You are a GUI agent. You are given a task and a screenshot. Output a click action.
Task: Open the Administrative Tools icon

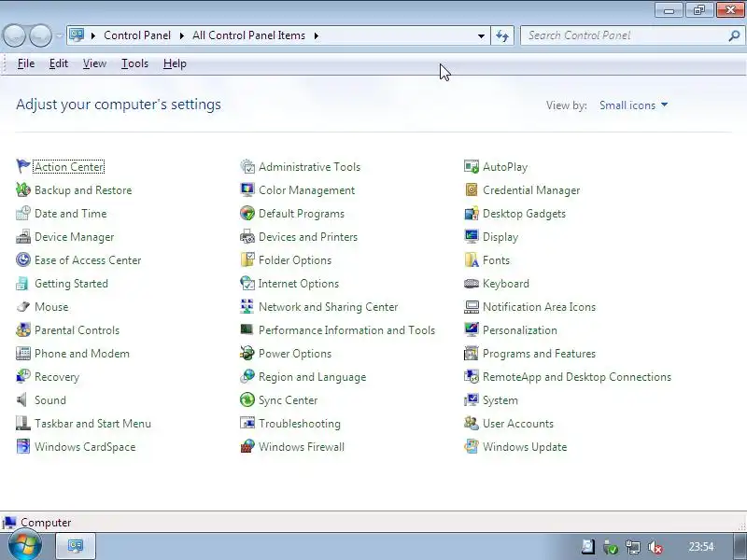(247, 166)
